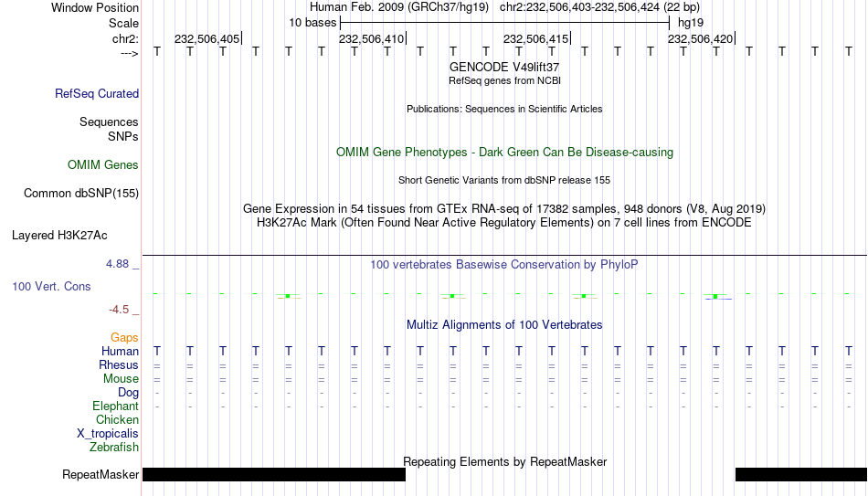Select the Human alignment row label

pos(120,352)
